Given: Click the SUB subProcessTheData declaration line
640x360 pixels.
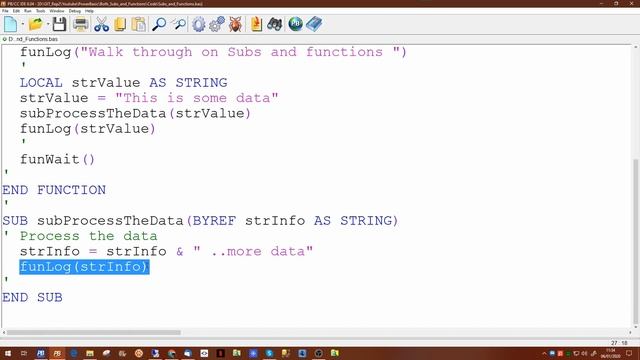Looking at the screenshot, I should tap(200, 221).
